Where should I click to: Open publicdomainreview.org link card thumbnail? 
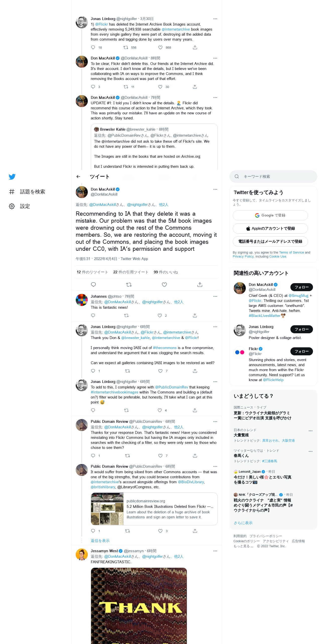tap(107, 509)
